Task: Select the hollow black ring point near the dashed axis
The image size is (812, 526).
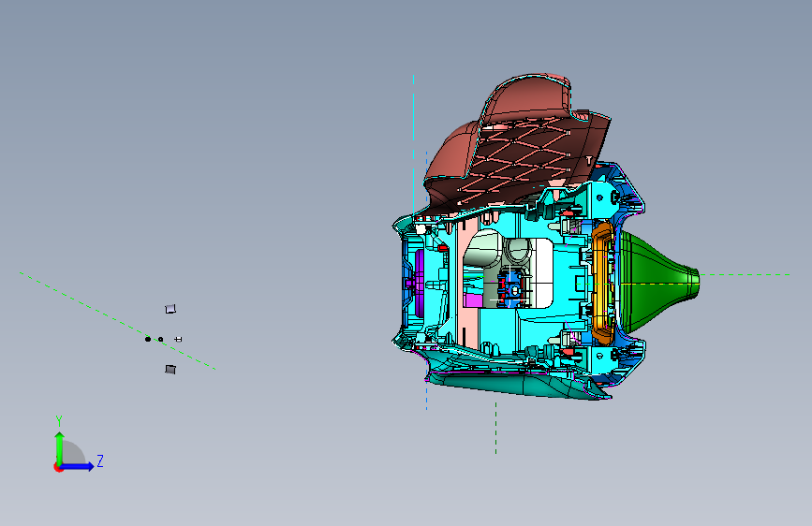Action: point(160,340)
